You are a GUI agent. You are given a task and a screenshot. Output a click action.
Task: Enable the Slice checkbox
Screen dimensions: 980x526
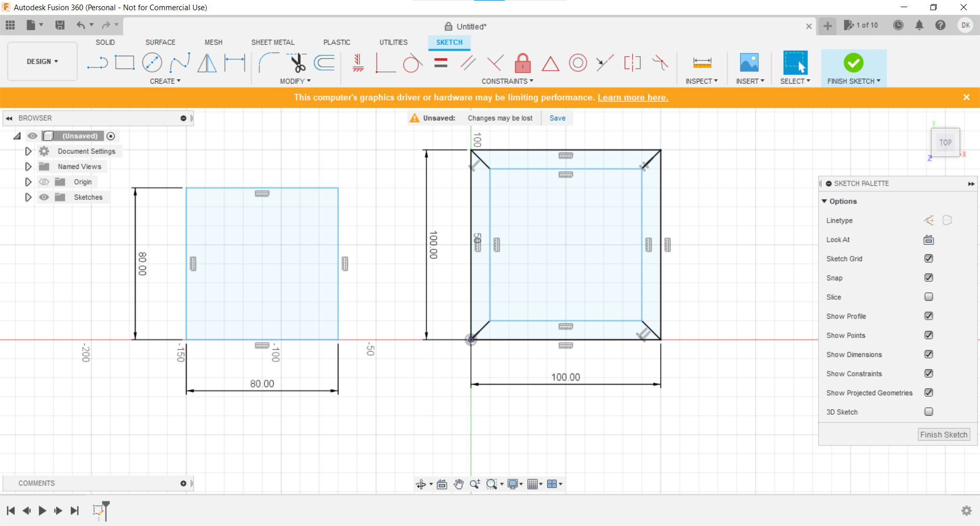point(928,297)
